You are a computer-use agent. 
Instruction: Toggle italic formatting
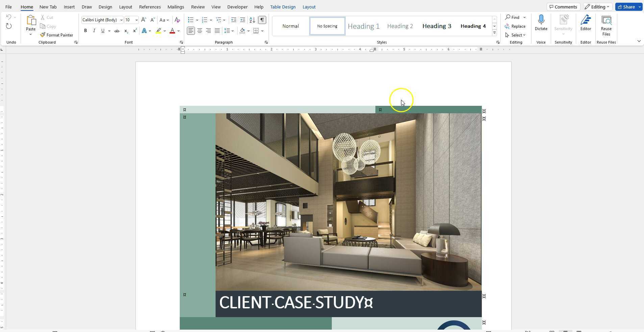coord(94,31)
